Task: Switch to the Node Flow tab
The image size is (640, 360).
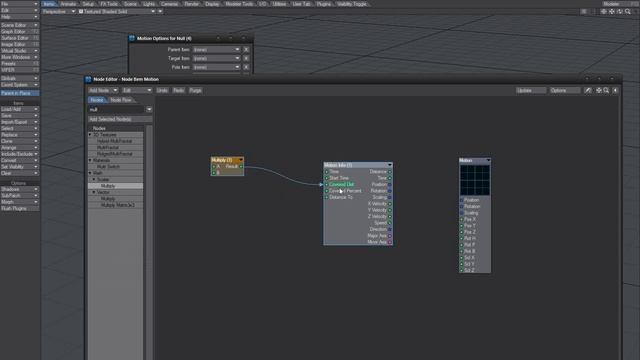Action: click(x=121, y=100)
